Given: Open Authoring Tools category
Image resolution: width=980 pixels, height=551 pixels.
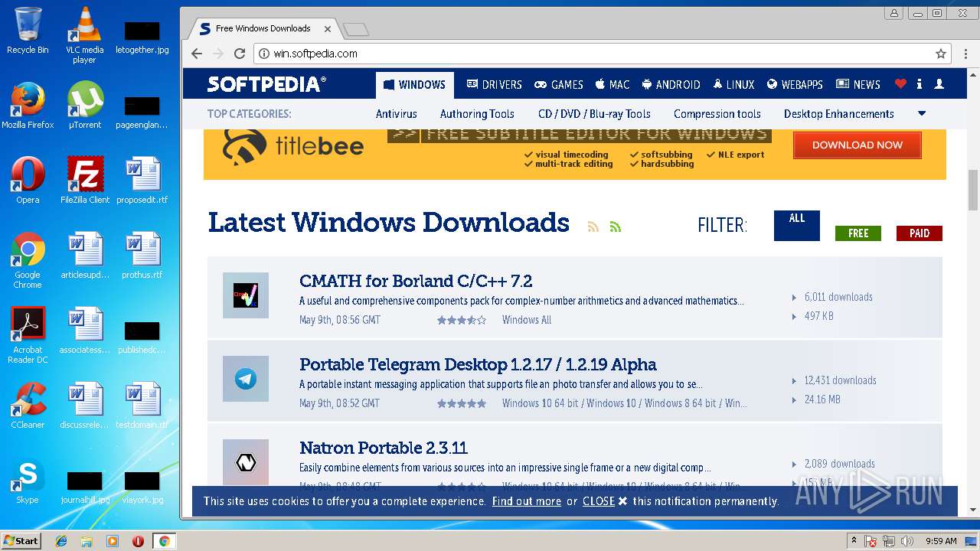Looking at the screenshot, I should click(x=477, y=114).
